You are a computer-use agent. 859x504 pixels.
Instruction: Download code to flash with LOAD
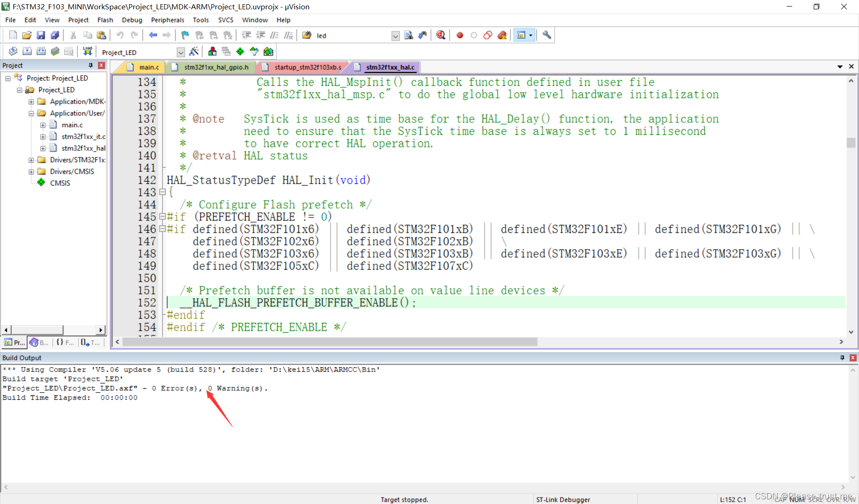coord(87,51)
